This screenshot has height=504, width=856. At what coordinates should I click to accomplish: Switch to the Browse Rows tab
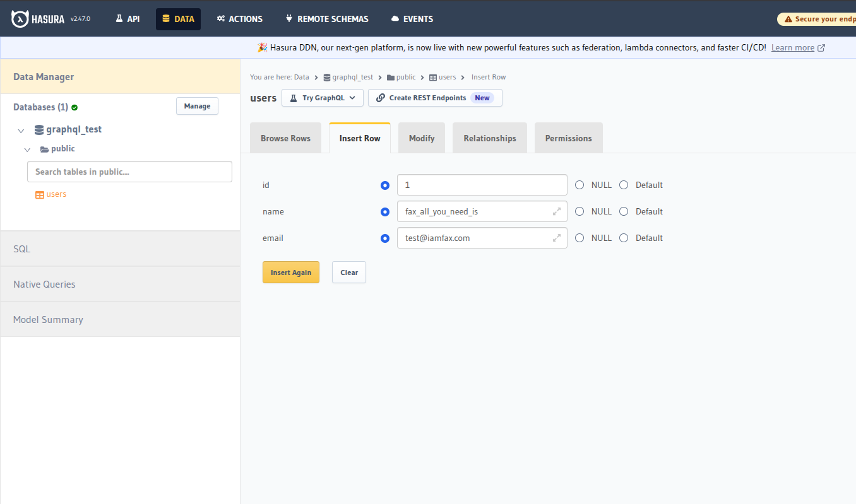pyautogui.click(x=285, y=138)
